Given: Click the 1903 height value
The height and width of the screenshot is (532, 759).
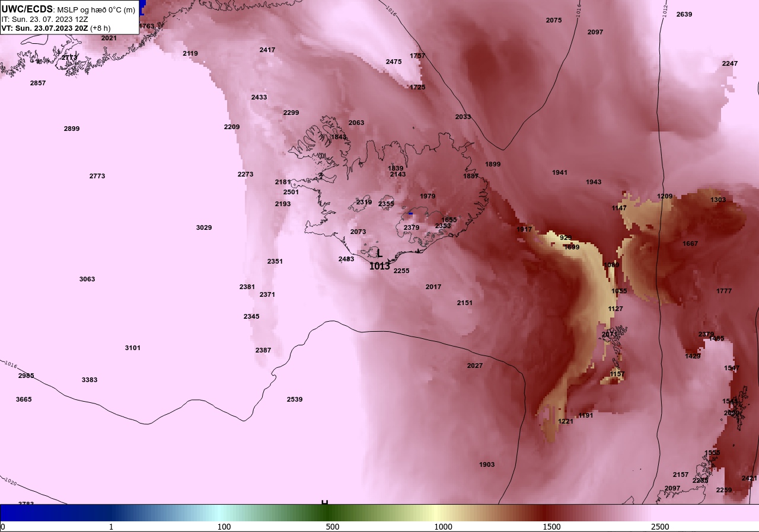Looking at the screenshot, I should pos(487,464).
